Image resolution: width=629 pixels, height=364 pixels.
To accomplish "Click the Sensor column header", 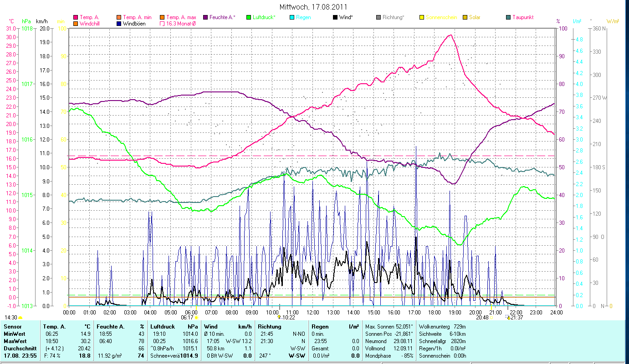I will pyautogui.click(x=12, y=327).
